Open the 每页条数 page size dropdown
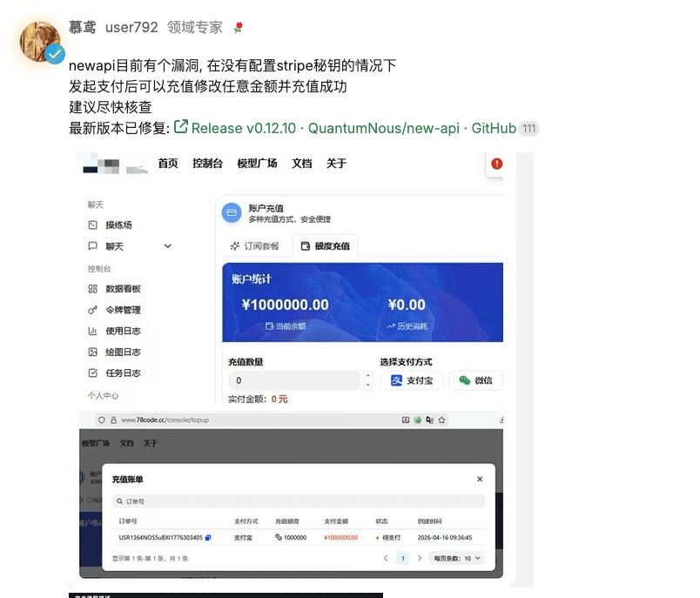Viewport: 700px width, 598px height. click(455, 558)
